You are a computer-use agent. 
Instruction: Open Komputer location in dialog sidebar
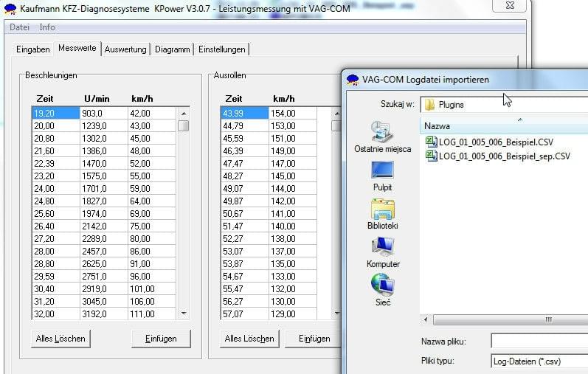coord(383,252)
